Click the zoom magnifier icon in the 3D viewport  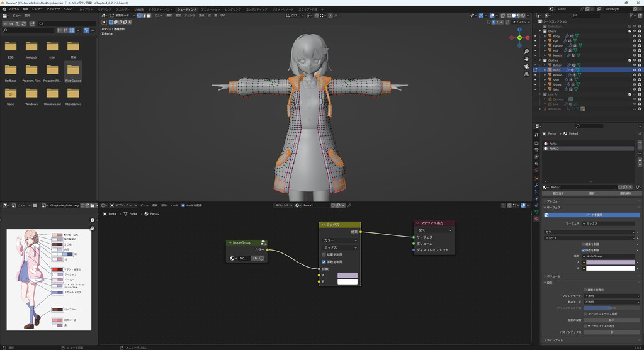pyautogui.click(x=526, y=52)
